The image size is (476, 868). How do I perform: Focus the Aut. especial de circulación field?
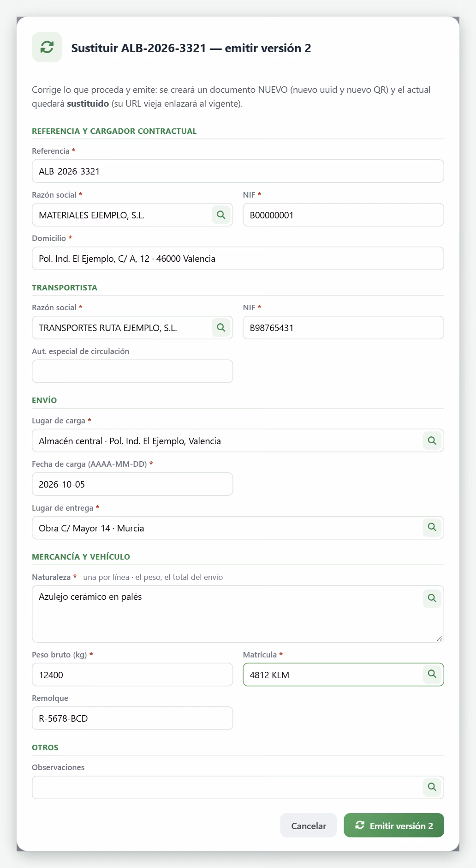132,371
